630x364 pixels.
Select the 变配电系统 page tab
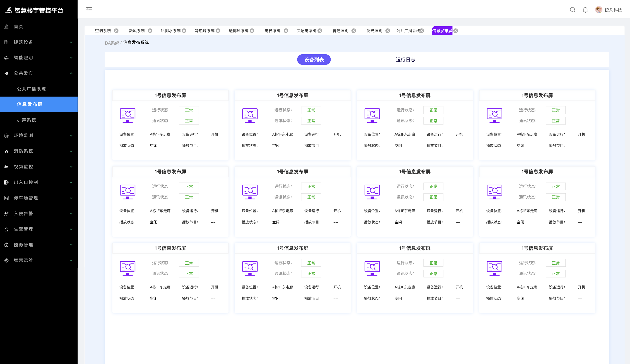[306, 31]
